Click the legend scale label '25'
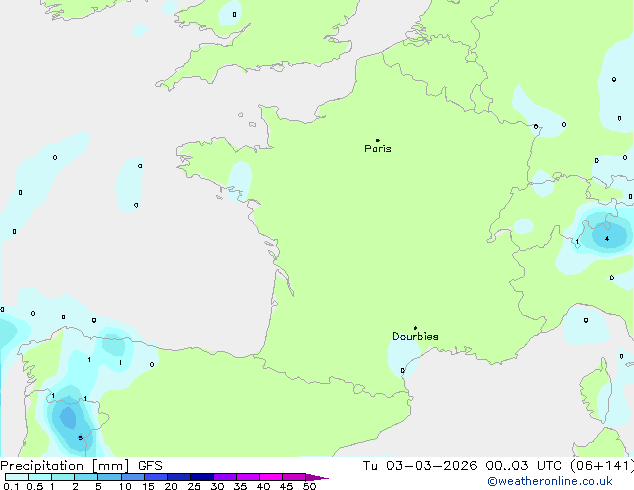Screen dimensions: 634x490 tap(194, 486)
